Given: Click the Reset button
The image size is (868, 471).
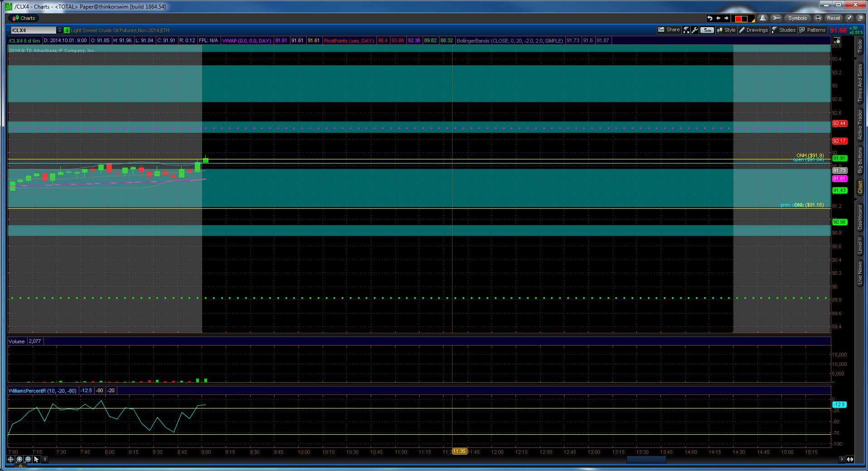Looking at the screenshot, I should pyautogui.click(x=833, y=18).
